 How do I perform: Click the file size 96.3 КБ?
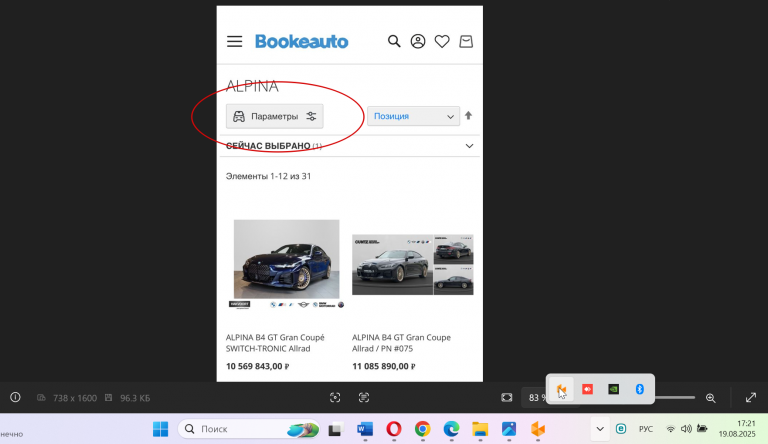135,398
